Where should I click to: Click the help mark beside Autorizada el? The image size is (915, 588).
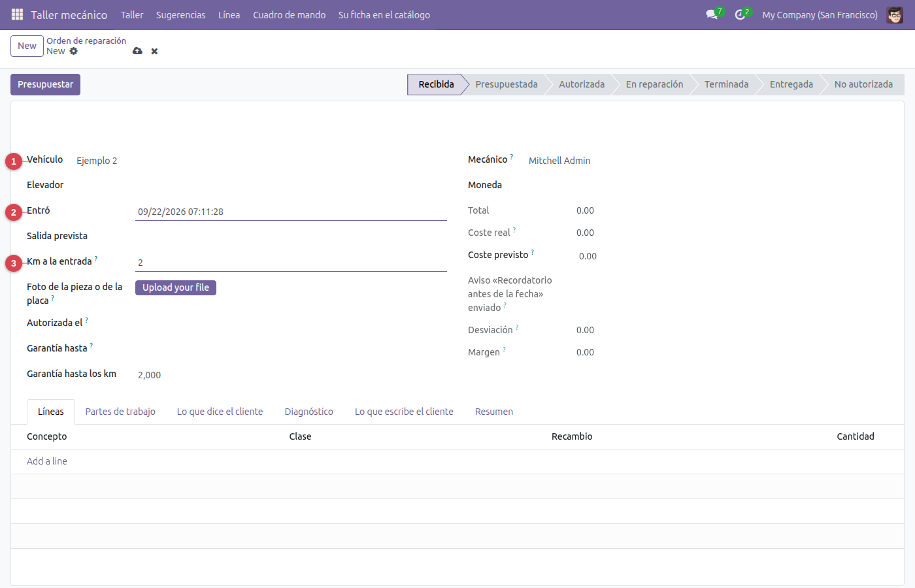86,320
